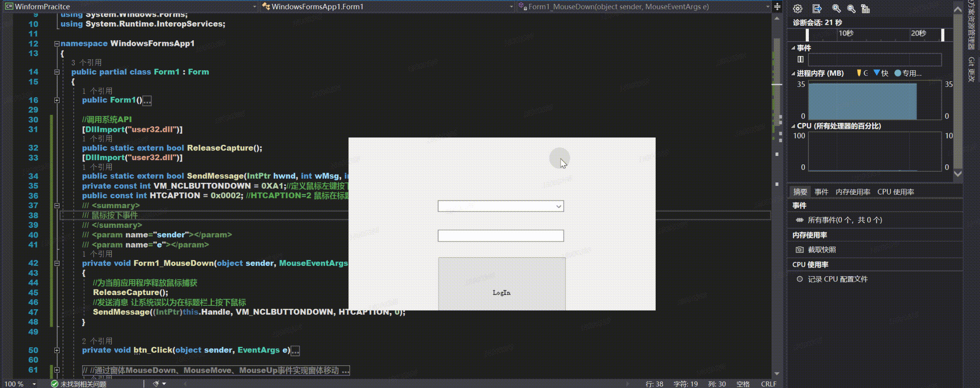Collapse the 事件 section in Diagnostic Tools
This screenshot has width=980, height=388.
[x=793, y=48]
